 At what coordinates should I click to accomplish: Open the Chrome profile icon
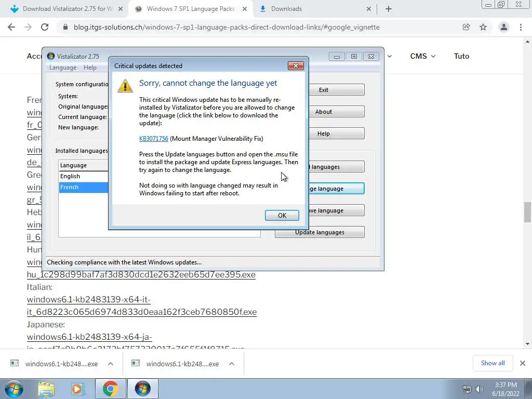point(504,27)
